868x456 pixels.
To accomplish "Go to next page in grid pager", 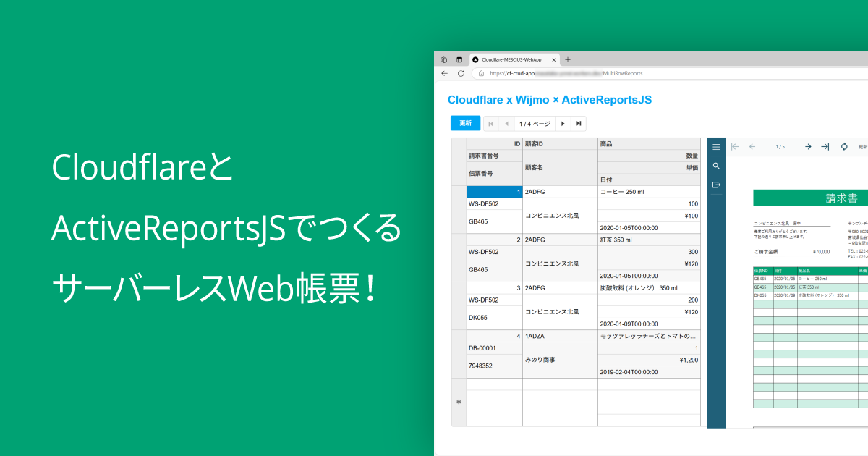I will [x=563, y=124].
